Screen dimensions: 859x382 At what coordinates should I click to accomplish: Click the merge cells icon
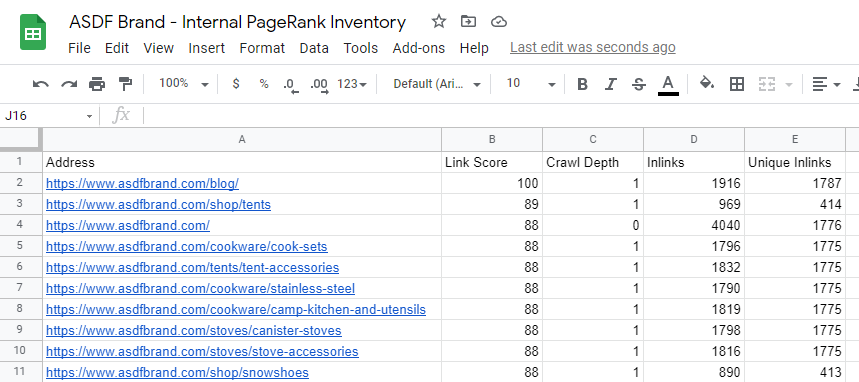pos(767,84)
